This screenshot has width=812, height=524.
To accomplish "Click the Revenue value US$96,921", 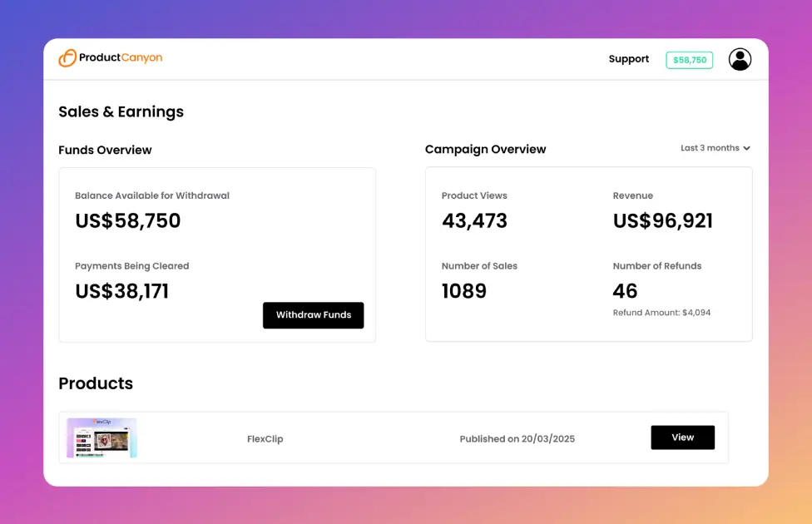I will point(662,220).
